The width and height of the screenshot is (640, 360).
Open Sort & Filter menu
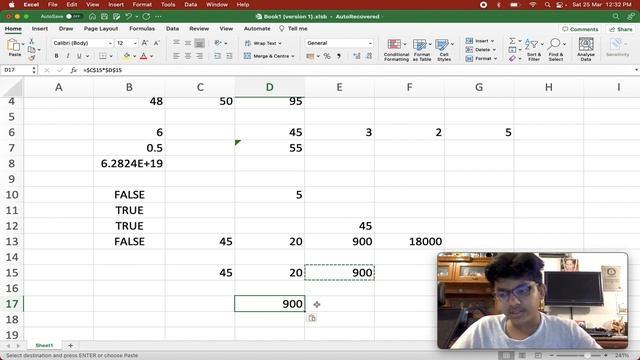coord(533,50)
